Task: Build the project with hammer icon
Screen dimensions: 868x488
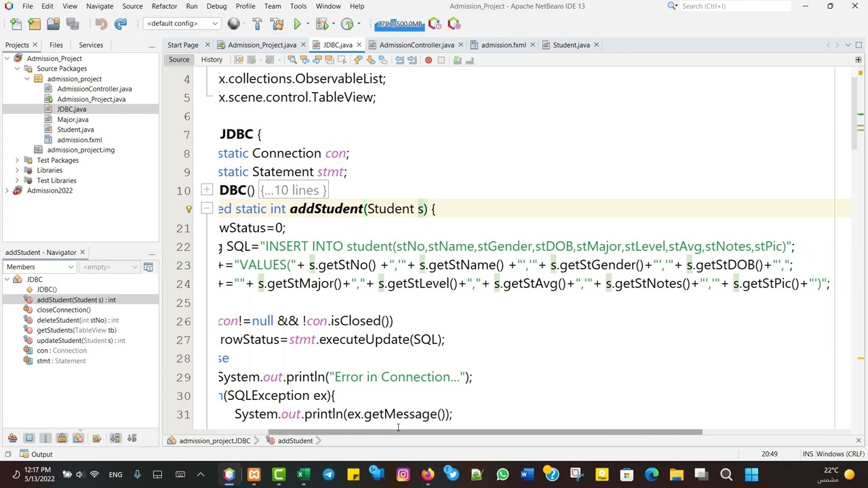Action: (257, 24)
